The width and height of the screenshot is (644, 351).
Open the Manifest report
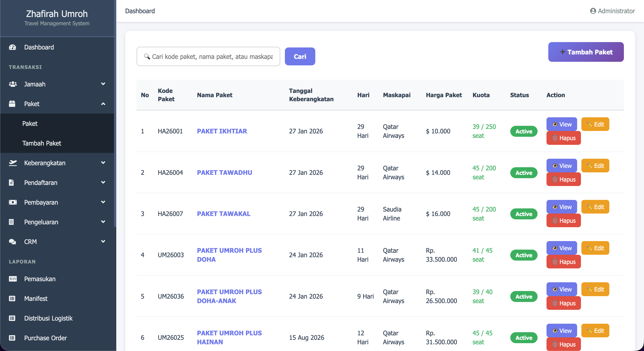(x=57, y=298)
